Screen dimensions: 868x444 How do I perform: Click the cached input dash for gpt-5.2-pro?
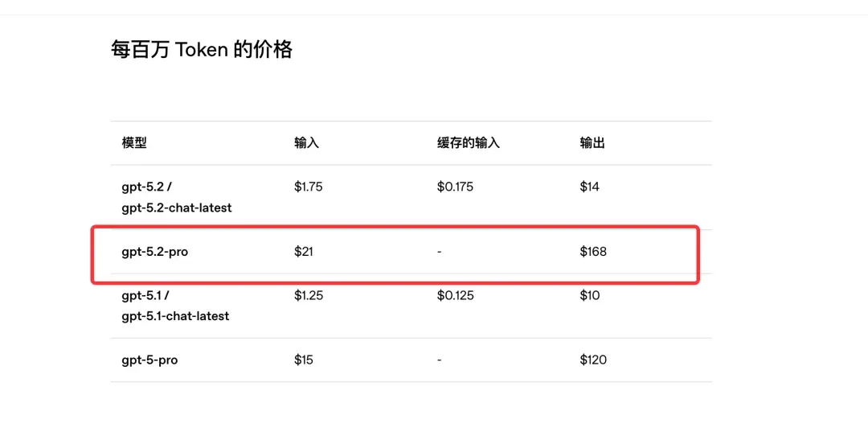coord(440,252)
